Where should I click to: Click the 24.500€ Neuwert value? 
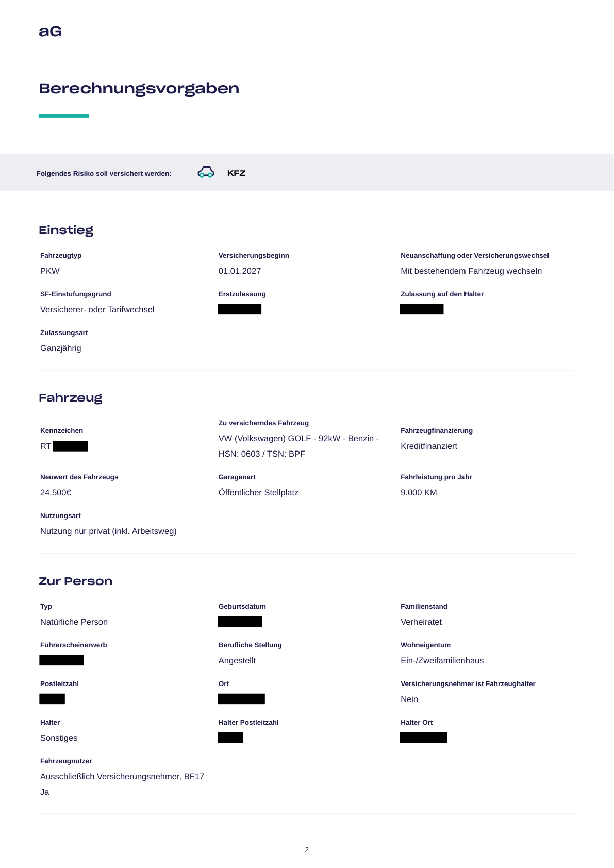(56, 493)
